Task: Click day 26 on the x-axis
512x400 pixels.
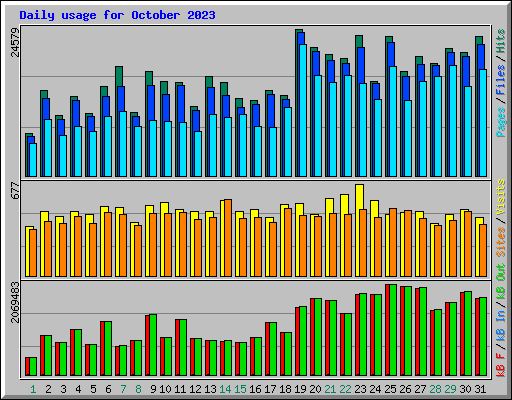Action: [405, 389]
